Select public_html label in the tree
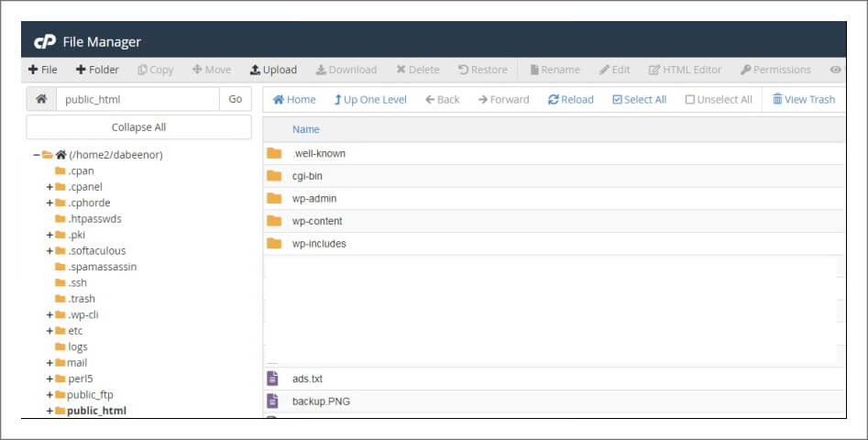The width and height of the screenshot is (868, 440). click(x=96, y=411)
